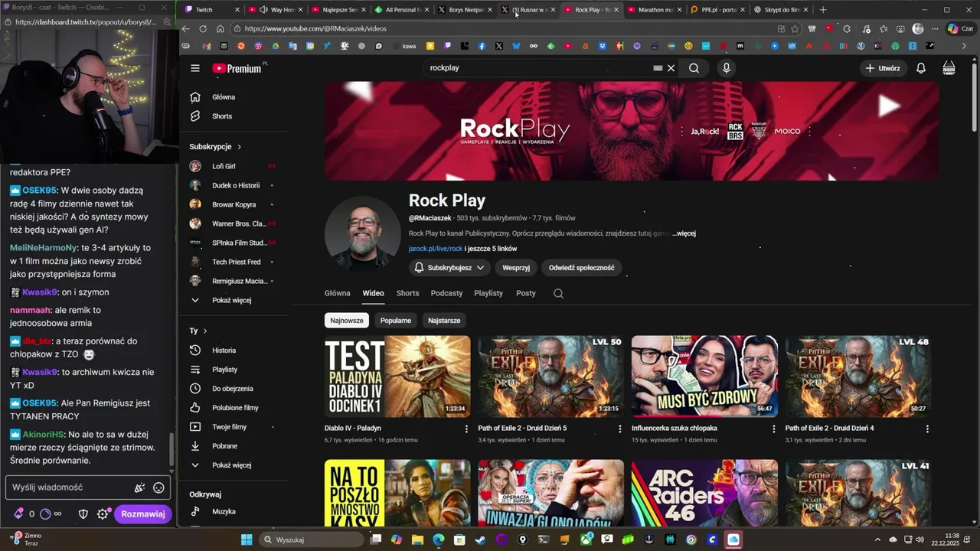Open the YouTube hamburger guide menu
The image size is (980, 551).
[x=195, y=68]
